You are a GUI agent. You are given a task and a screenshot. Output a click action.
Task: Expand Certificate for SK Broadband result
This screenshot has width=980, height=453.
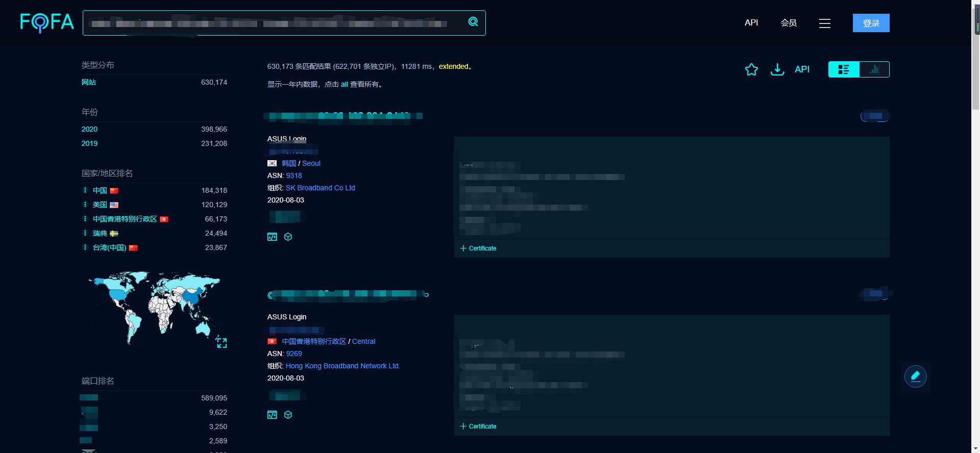click(478, 248)
